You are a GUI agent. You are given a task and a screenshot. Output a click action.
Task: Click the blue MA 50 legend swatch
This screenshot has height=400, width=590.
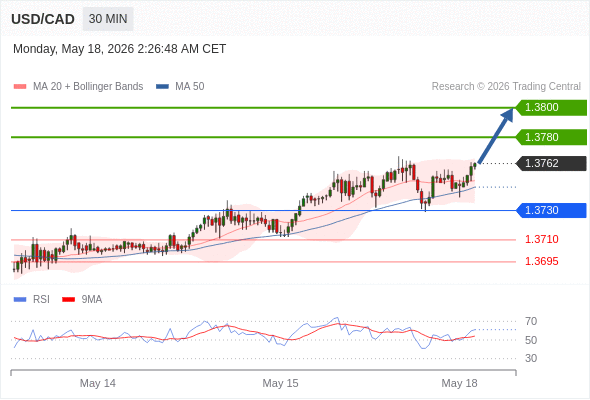[162, 87]
